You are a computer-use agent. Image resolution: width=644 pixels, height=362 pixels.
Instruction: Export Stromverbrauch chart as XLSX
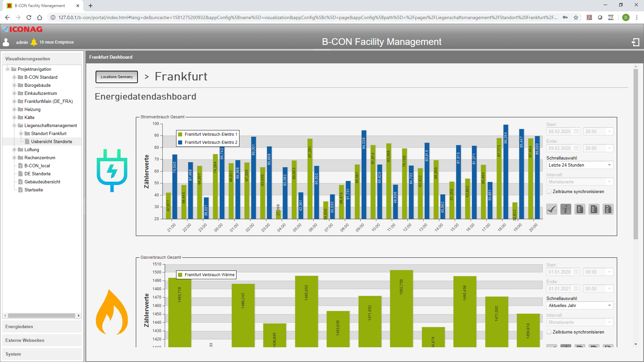click(x=608, y=209)
